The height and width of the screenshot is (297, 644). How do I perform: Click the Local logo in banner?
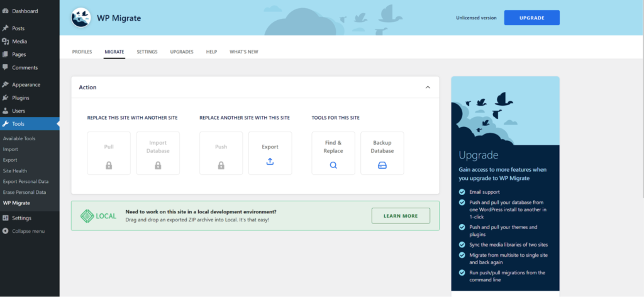98,216
